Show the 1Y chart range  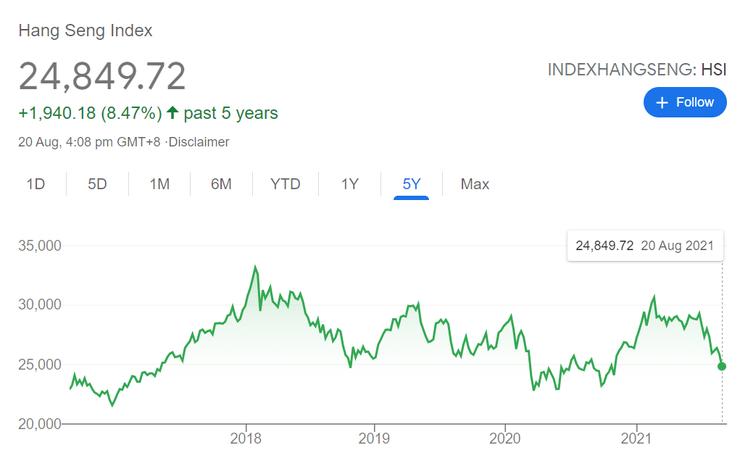[349, 184]
